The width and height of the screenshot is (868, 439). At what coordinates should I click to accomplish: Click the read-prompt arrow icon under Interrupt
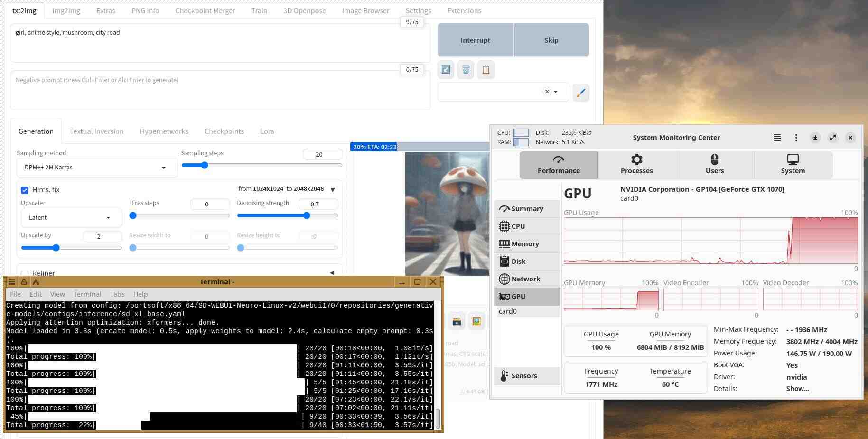(446, 70)
